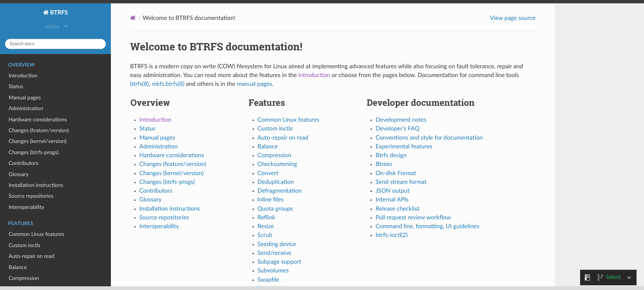Open Balance link under Features
The width and height of the screenshot is (644, 290).
point(267,146)
